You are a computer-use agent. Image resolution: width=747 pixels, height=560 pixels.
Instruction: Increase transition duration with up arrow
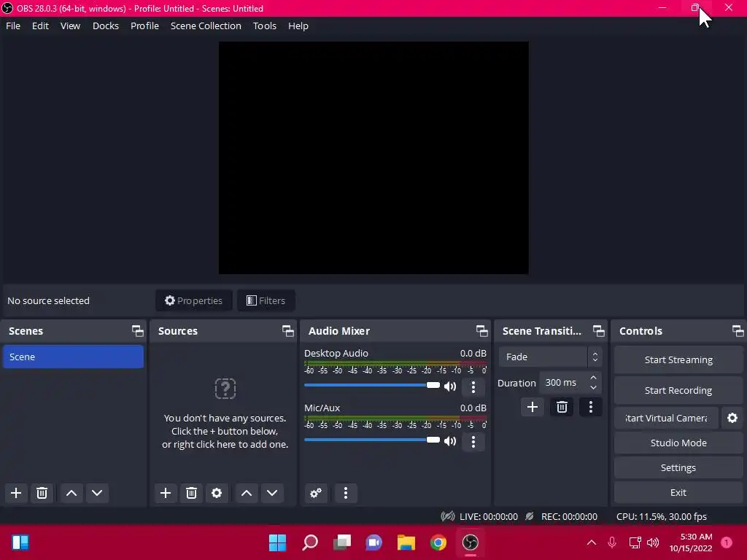(x=593, y=378)
